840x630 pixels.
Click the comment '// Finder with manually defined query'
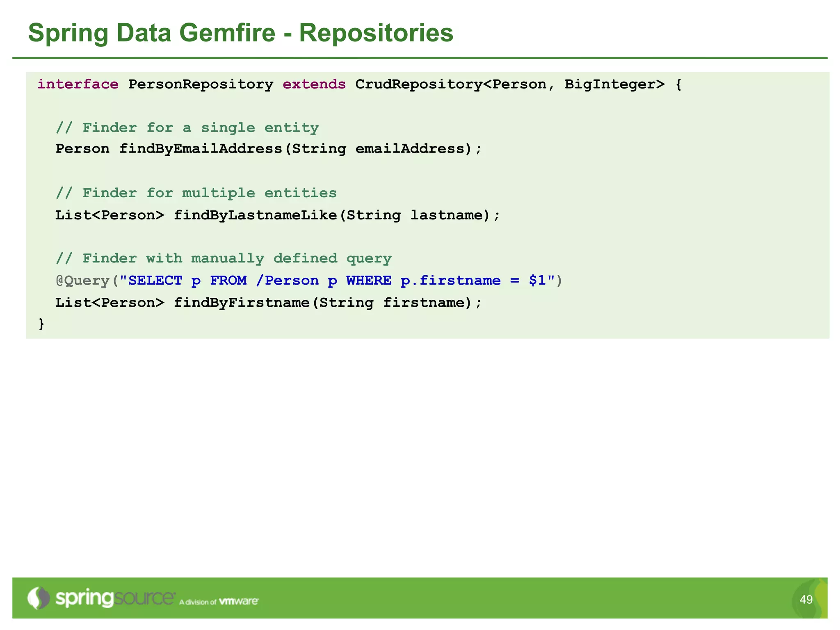pyautogui.click(x=224, y=259)
